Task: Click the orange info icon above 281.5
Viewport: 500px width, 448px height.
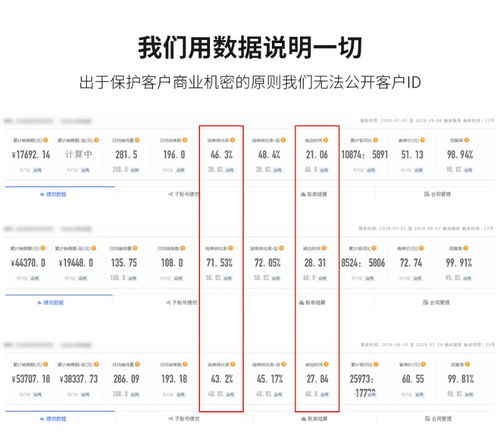Action: pos(137,140)
